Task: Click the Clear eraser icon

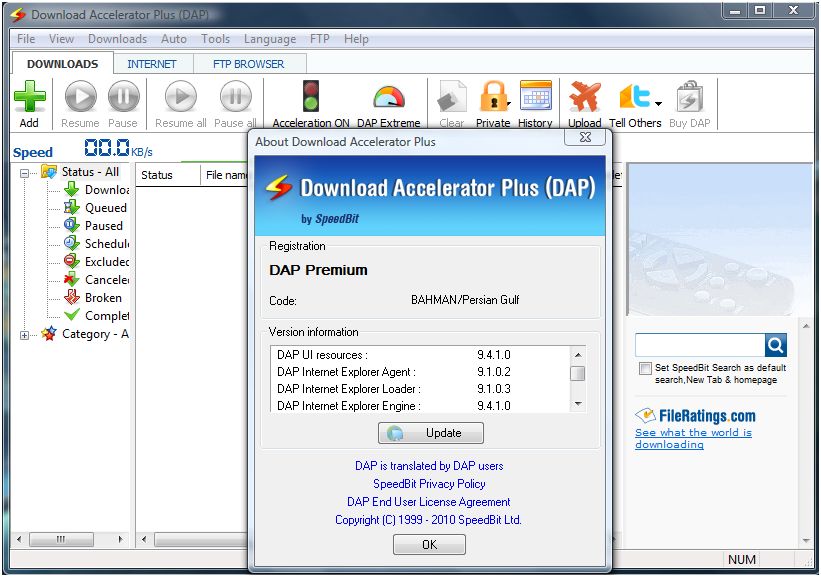Action: [x=451, y=96]
